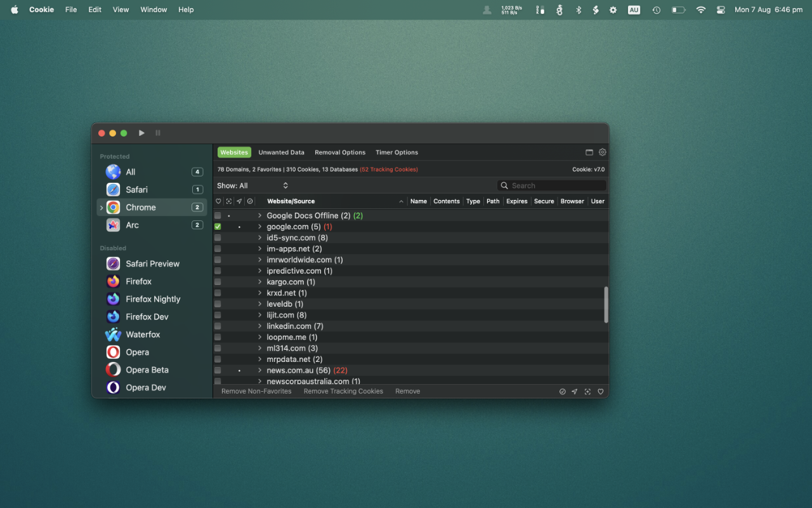This screenshot has height=508, width=812.
Task: Click the window layout icon beside the gear
Action: 589,152
